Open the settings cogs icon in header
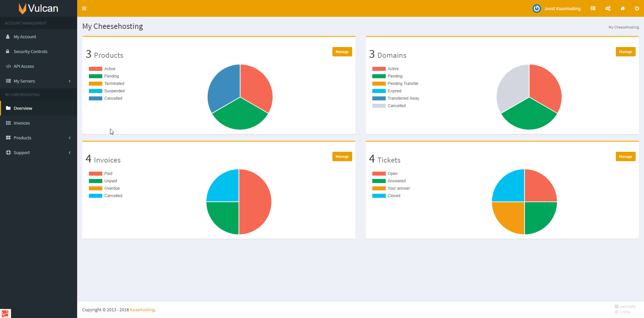The width and height of the screenshot is (644, 318). click(x=608, y=8)
